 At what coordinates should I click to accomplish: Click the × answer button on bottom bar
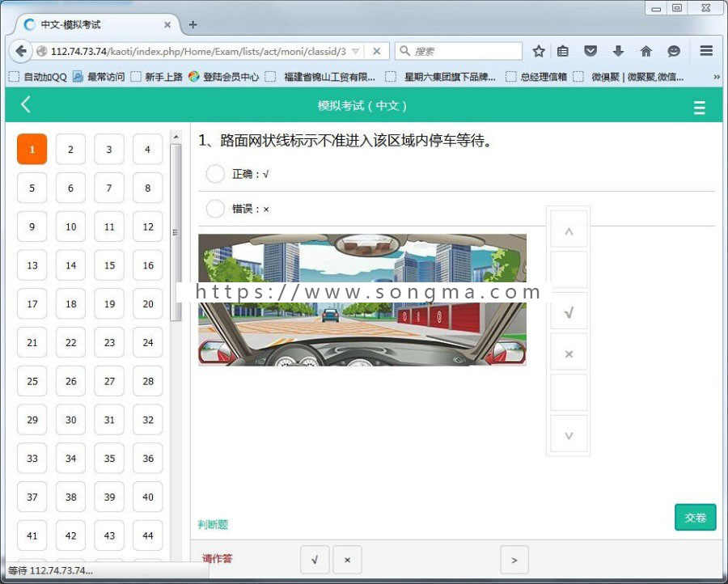pyautogui.click(x=347, y=559)
